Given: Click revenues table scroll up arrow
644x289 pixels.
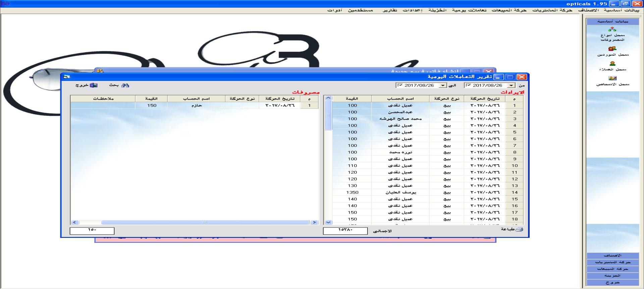Looking at the screenshot, I should click(328, 98).
